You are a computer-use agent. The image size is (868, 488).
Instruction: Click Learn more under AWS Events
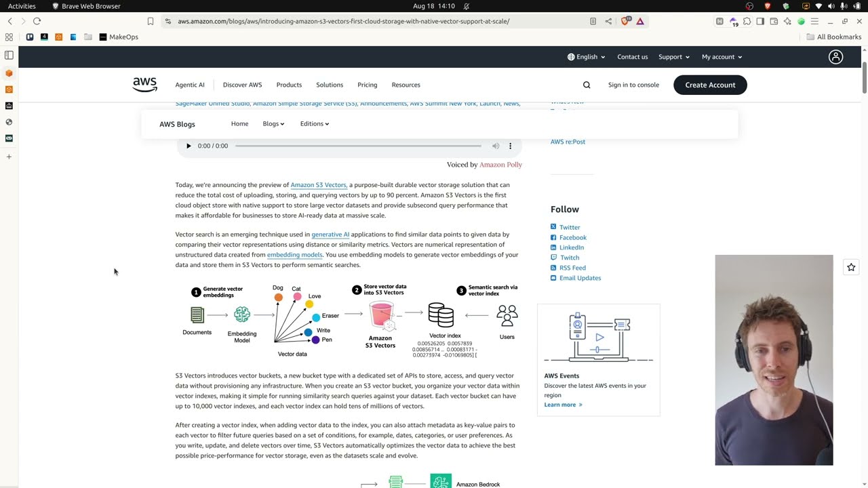tap(563, 405)
